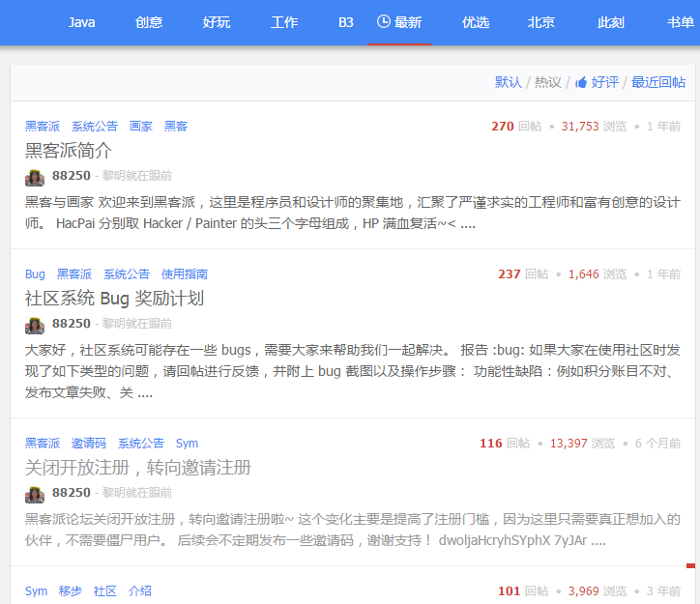Click author avatar on 黑客派简介 post
This screenshot has height=604, width=700.
35,177
